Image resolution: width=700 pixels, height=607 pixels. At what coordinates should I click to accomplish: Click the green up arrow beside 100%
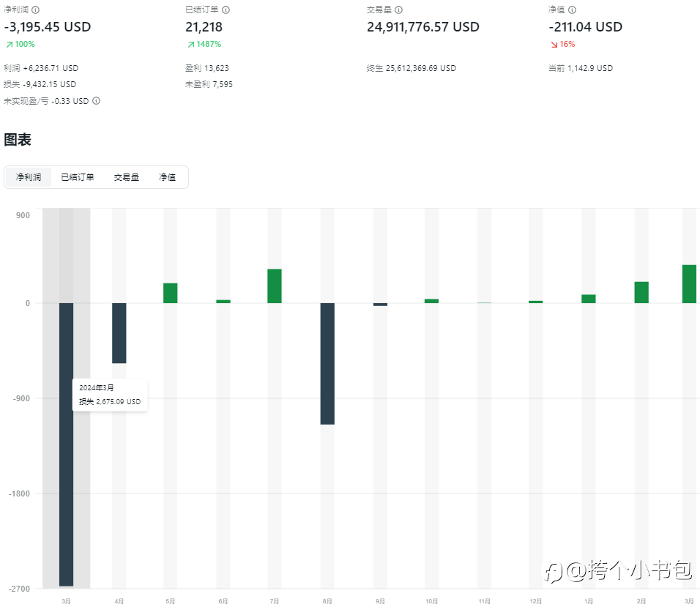[x=9, y=45]
